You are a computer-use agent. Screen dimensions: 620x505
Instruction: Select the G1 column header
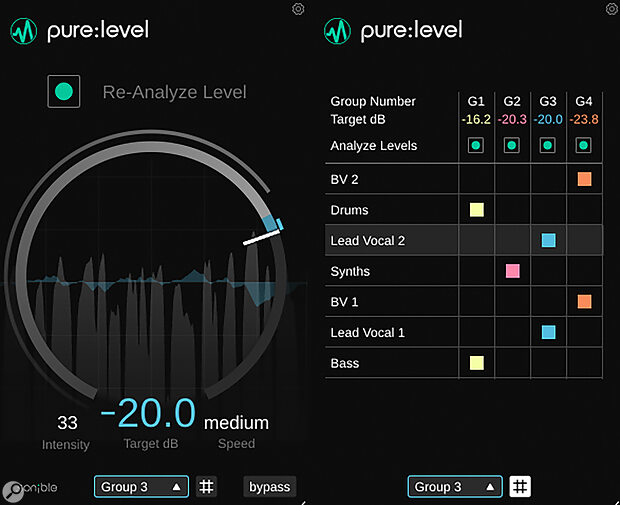[476, 102]
